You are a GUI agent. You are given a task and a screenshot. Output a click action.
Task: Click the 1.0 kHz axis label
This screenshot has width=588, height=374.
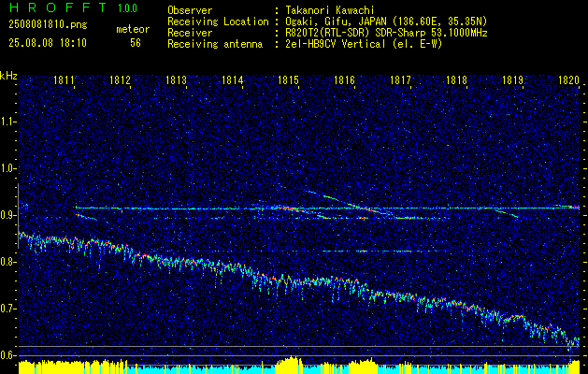point(7,168)
